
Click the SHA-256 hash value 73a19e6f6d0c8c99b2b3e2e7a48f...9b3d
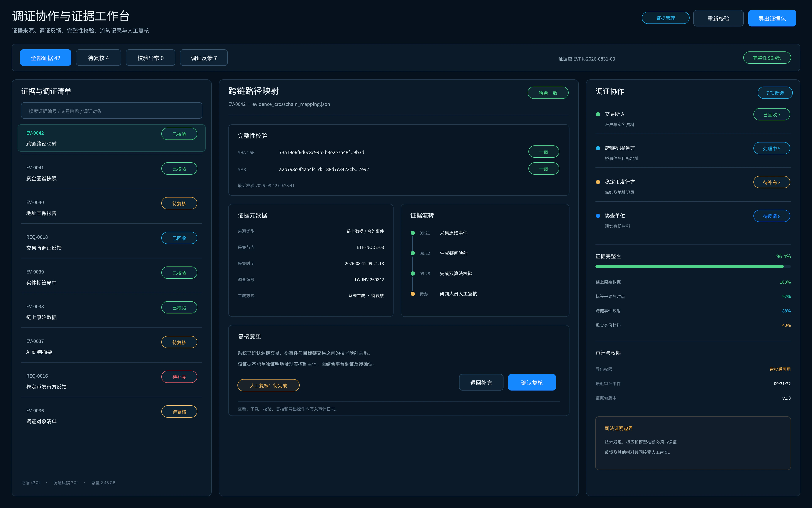321,153
